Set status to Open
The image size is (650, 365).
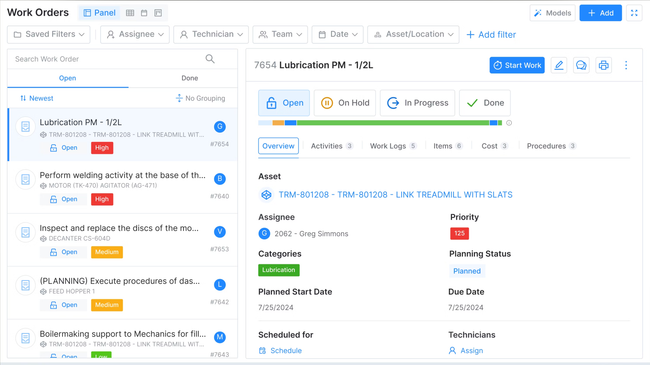[x=284, y=103]
